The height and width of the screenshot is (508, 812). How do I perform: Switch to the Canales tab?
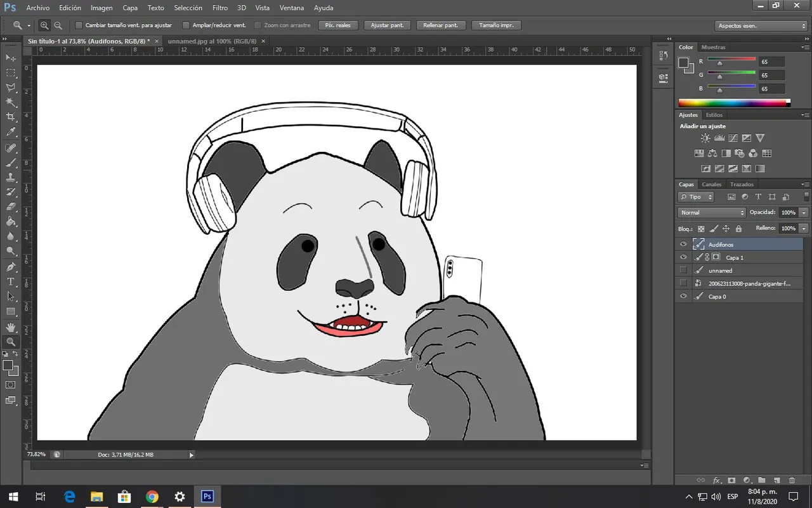click(x=712, y=184)
